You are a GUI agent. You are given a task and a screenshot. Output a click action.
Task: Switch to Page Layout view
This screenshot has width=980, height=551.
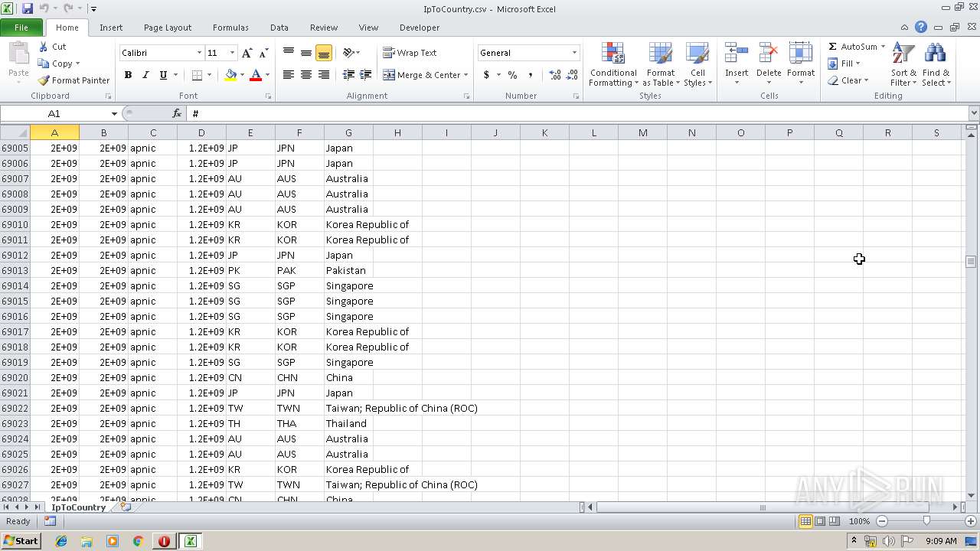[x=820, y=521]
